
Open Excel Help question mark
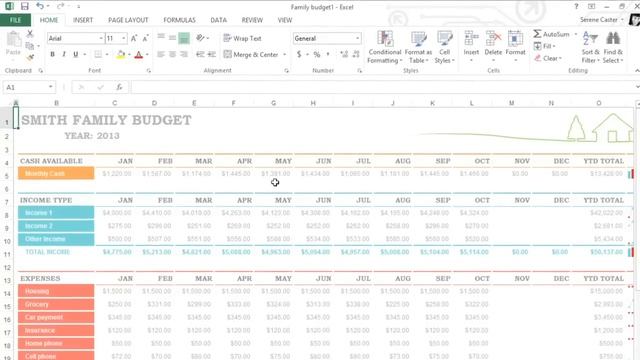pos(576,7)
